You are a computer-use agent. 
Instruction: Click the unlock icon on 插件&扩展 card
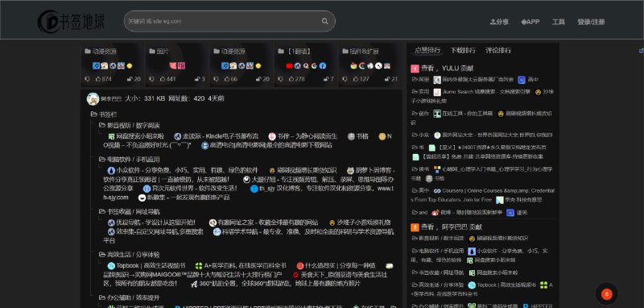(x=391, y=79)
